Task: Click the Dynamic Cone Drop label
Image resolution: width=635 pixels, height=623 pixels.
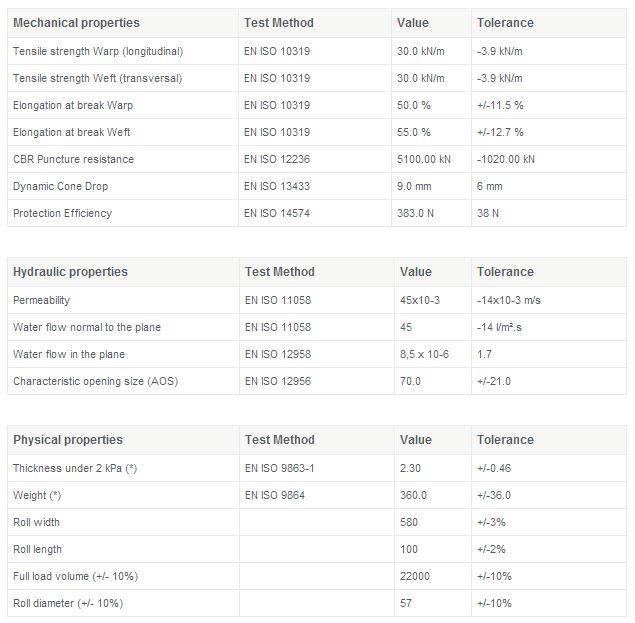Action: (60, 186)
